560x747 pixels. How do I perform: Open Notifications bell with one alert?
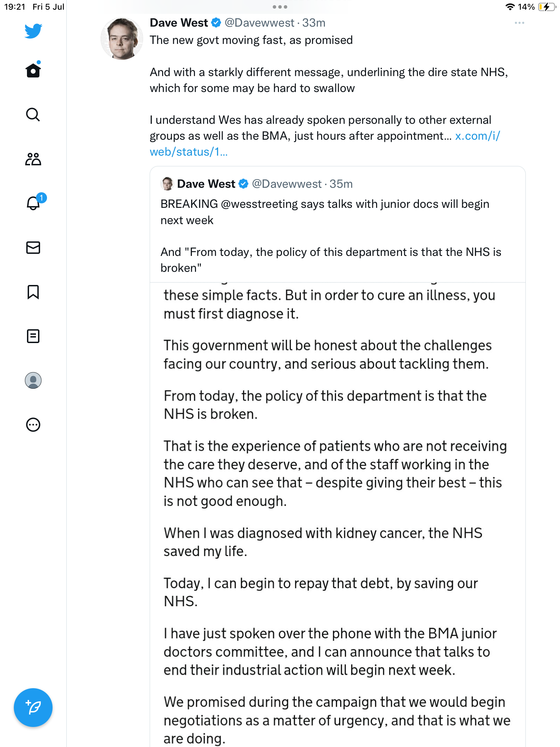coord(34,203)
